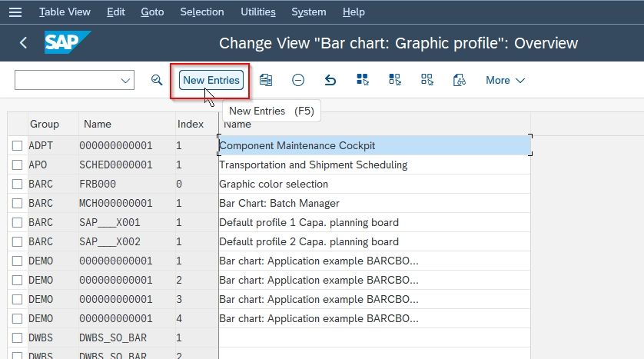Open the hamburger main menu icon
The height and width of the screenshot is (359, 644).
[x=15, y=12]
